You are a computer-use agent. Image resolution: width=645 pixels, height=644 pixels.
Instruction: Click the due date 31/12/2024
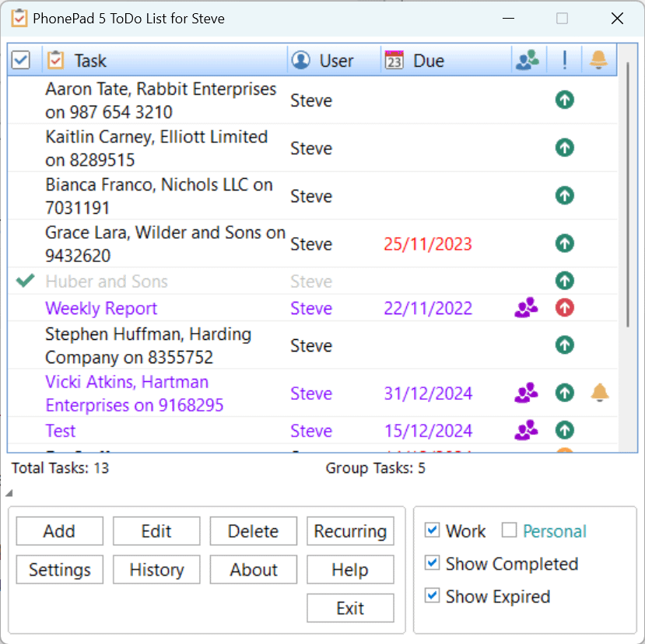[x=428, y=394]
